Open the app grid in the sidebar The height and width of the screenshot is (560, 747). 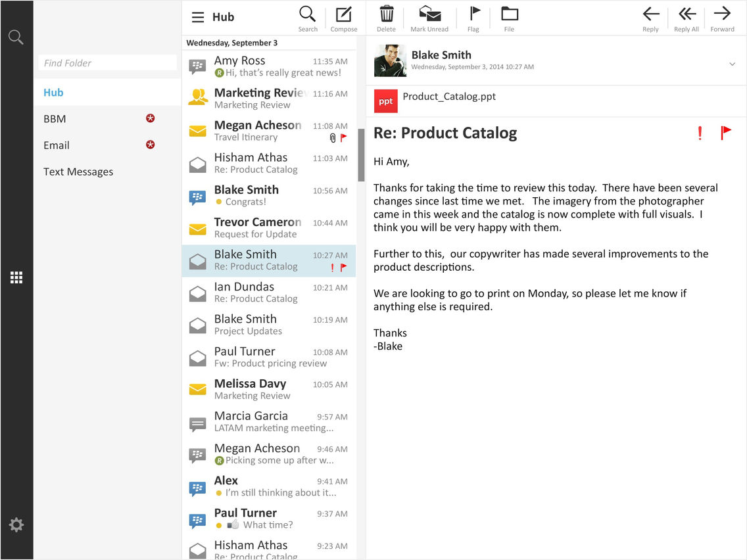click(16, 277)
